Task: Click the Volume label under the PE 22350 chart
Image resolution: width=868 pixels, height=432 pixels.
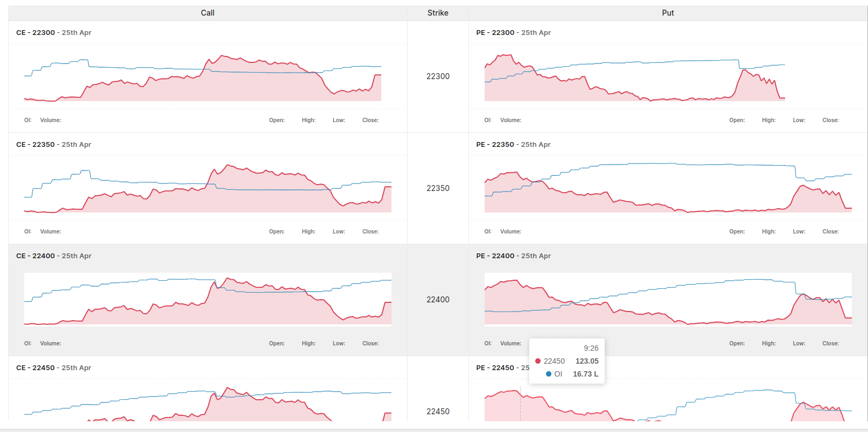Action: point(510,231)
